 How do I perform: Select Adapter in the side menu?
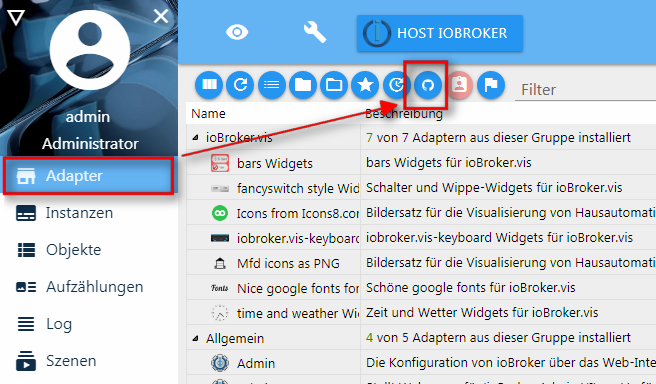(88, 176)
